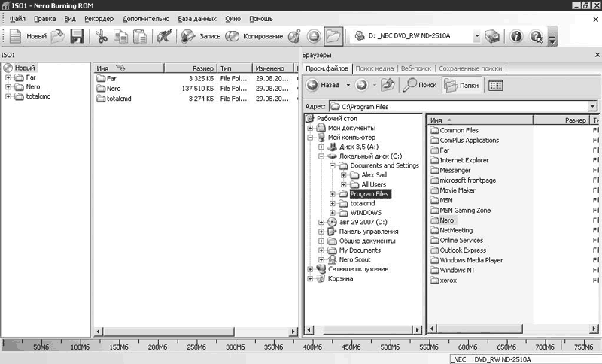
Task: Open disc info icon beside Копирование
Action: click(x=294, y=36)
